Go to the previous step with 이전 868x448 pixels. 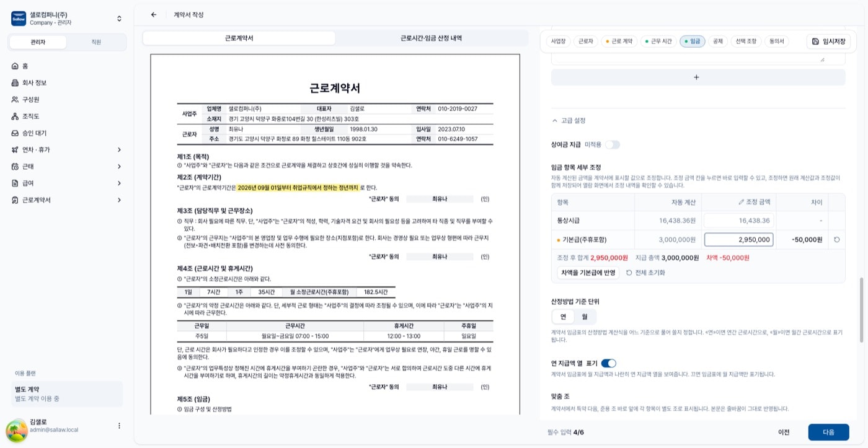point(784,433)
